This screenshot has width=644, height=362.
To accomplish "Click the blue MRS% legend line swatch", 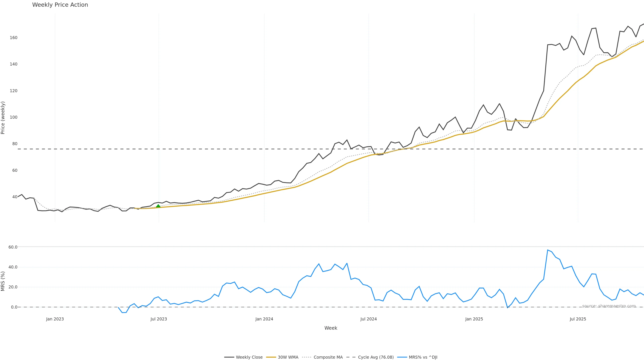I will click(x=402, y=357).
